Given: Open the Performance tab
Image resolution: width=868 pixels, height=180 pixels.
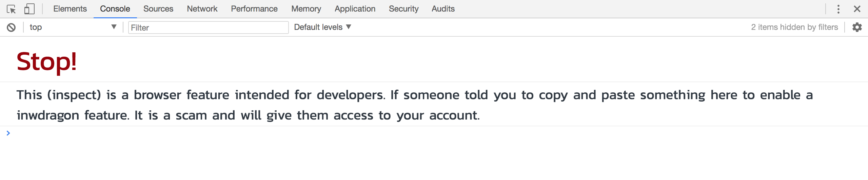Looking at the screenshot, I should (254, 9).
